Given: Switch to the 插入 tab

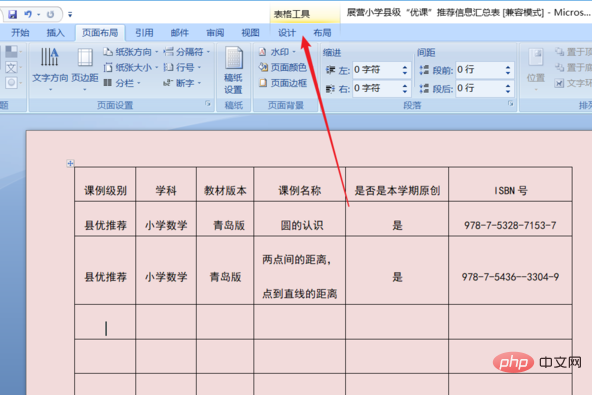Looking at the screenshot, I should pos(56,33).
